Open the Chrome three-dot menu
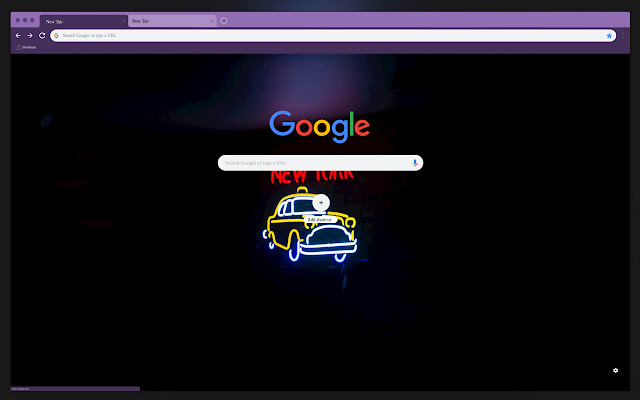 click(x=622, y=36)
